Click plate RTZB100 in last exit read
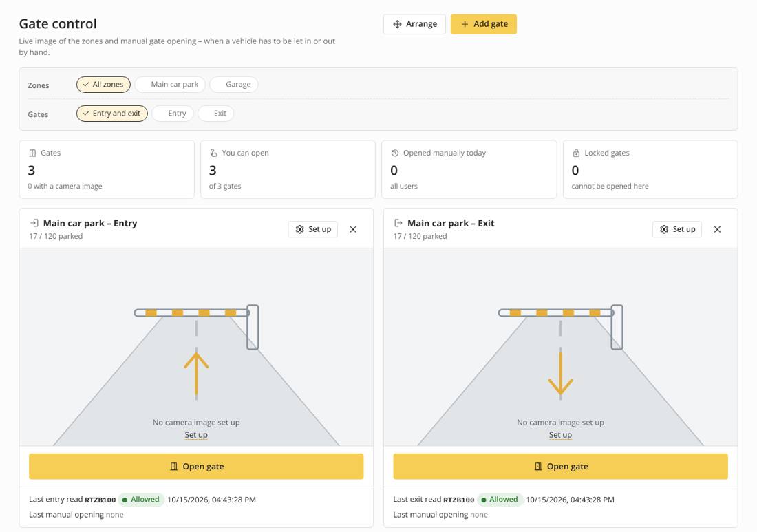Viewport: 757px width, 532px height. point(458,500)
